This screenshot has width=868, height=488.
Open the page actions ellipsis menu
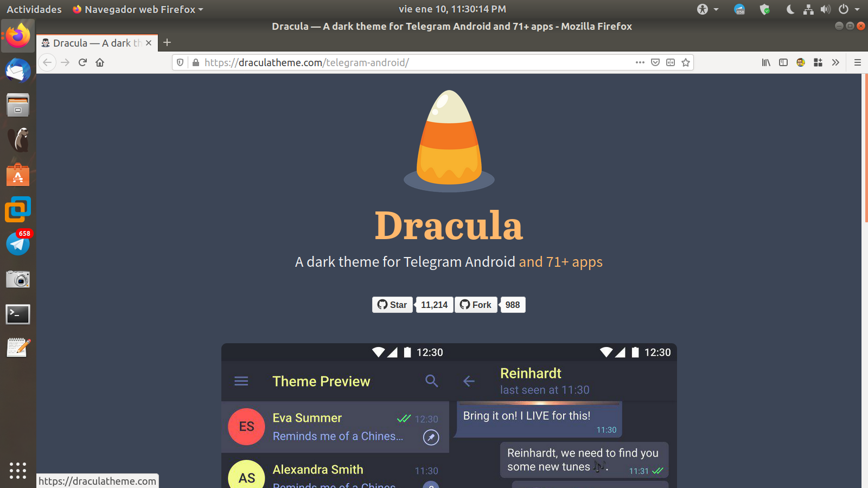click(640, 62)
